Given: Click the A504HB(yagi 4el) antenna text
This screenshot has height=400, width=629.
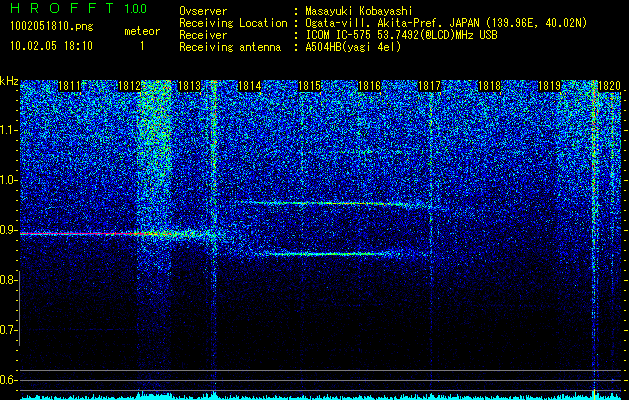Looking at the screenshot, I should coord(353,47).
